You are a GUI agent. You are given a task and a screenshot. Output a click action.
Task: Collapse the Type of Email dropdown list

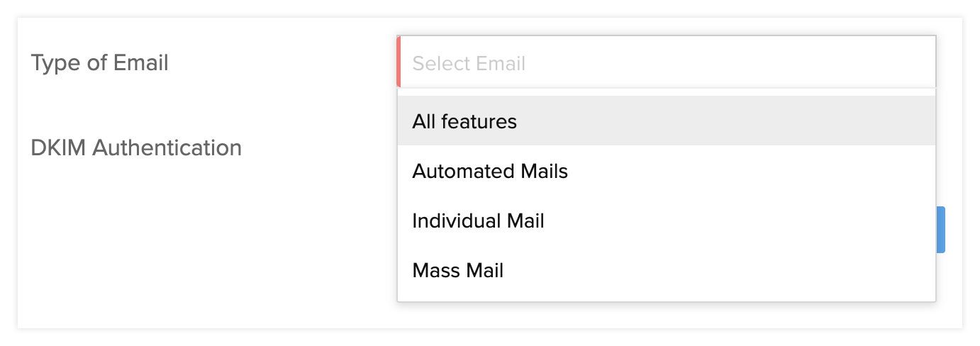click(667, 62)
